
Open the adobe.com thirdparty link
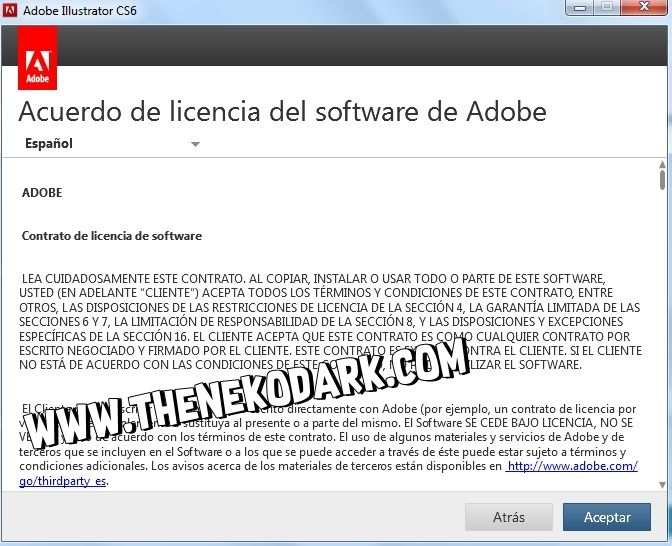(x=572, y=466)
